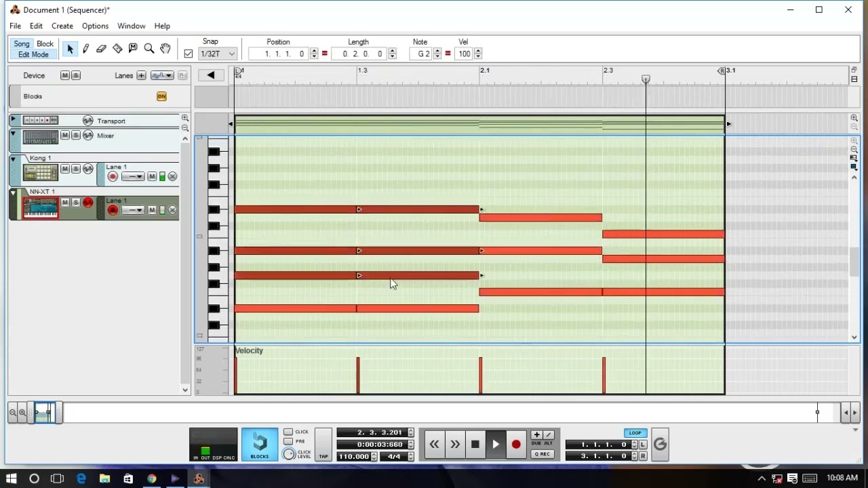Screen dimensions: 868x488
Task: Click the Alt button in transport
Action: pyautogui.click(x=549, y=434)
